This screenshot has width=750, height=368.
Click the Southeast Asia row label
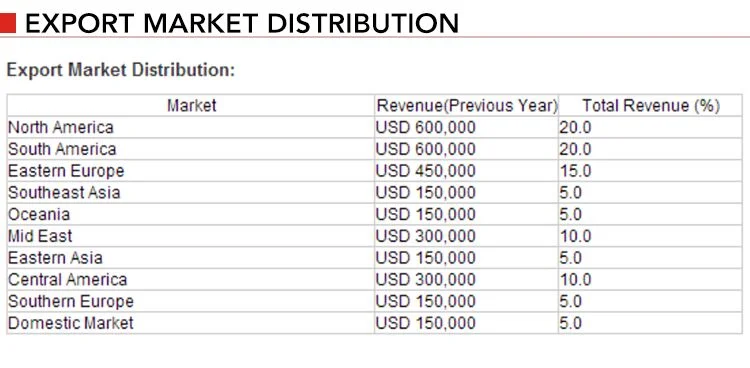(x=64, y=192)
